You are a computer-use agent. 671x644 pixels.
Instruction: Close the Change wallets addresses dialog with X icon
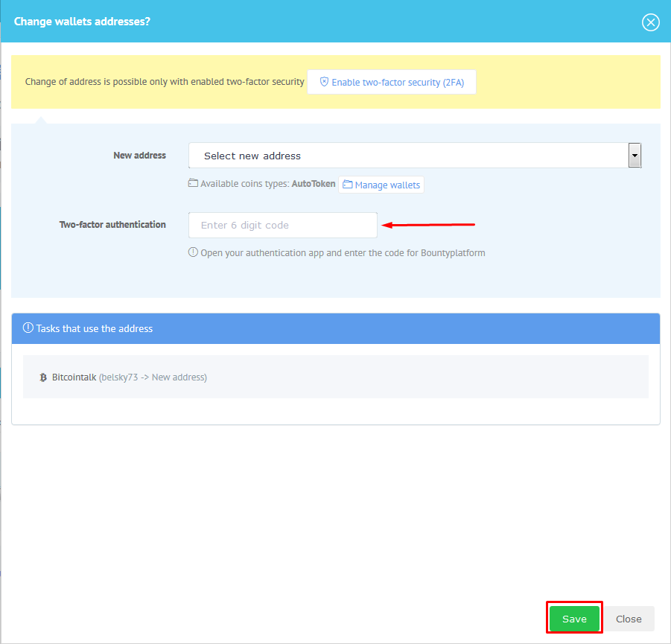pos(650,22)
